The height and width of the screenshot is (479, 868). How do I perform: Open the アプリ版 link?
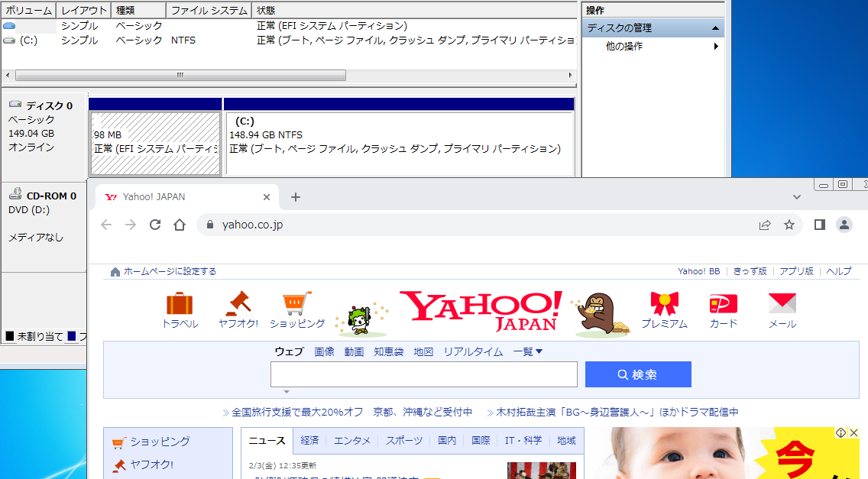(x=797, y=271)
